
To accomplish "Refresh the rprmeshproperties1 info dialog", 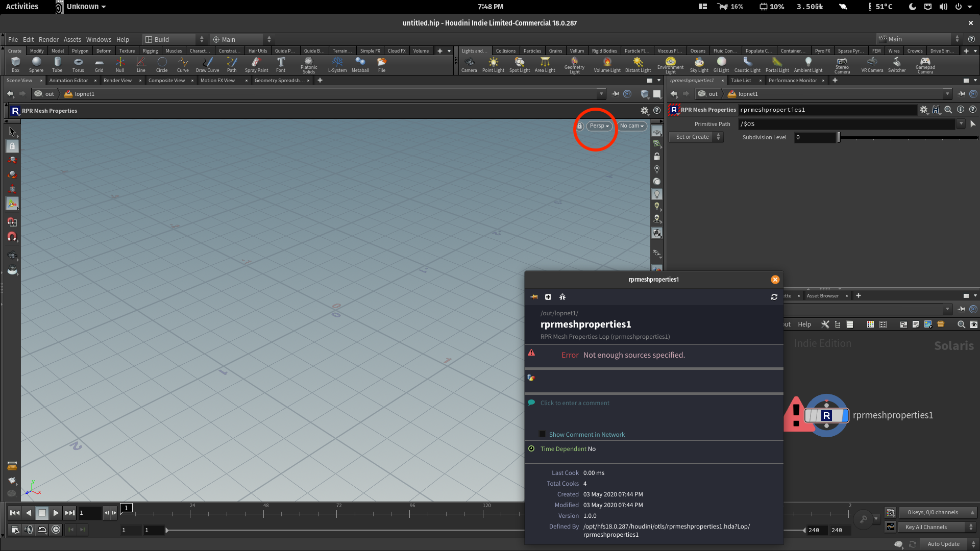I will pos(774,296).
